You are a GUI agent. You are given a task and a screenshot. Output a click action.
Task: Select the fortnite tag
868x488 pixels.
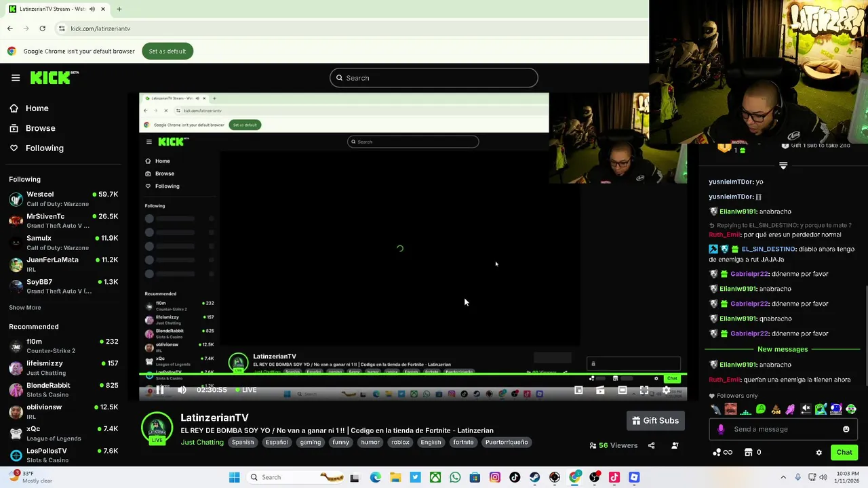463,442
